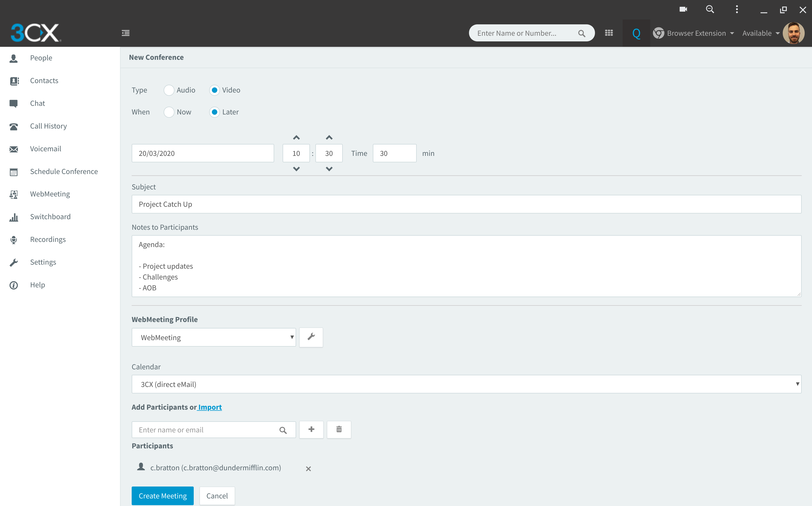Screen dimensions: 812x506
Task: Open the dialpad grid icon
Action: click(x=609, y=33)
